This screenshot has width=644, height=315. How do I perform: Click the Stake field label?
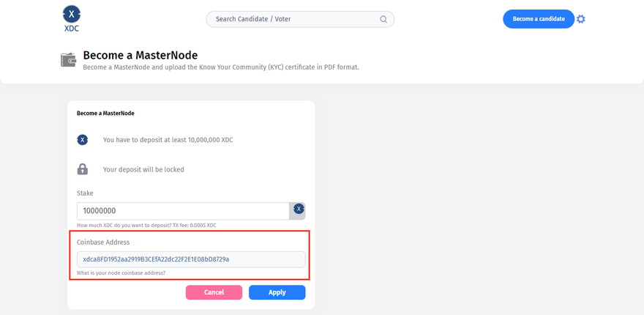coord(85,193)
